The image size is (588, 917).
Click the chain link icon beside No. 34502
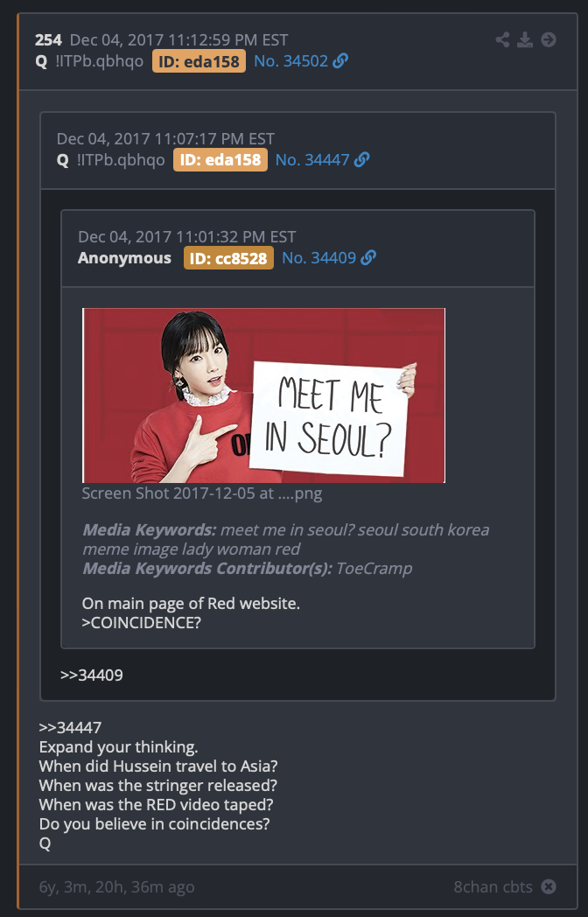tap(340, 61)
